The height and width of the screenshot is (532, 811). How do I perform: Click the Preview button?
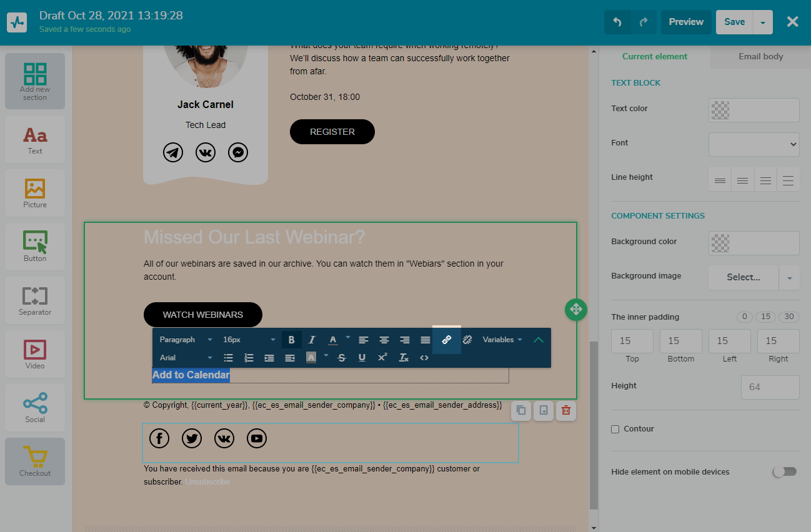coord(686,22)
